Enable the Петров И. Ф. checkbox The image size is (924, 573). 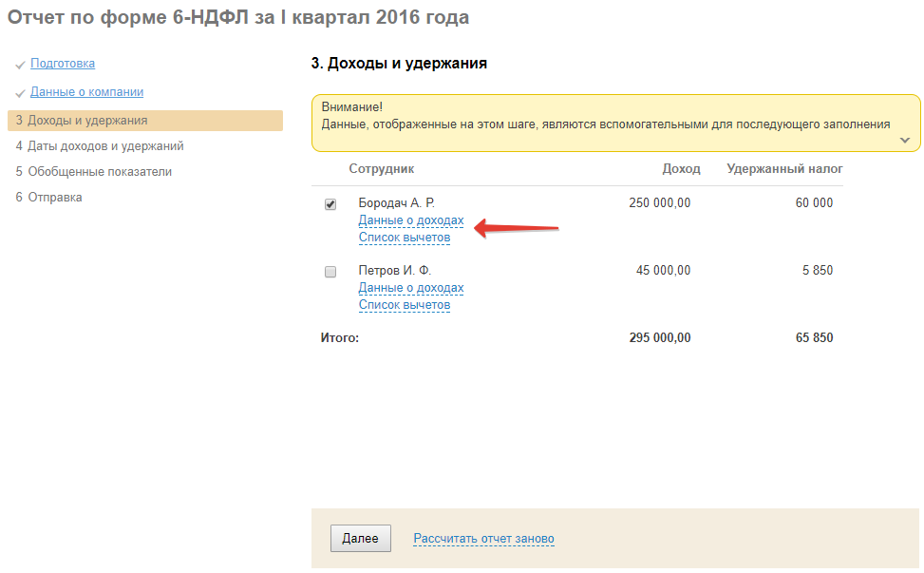pyautogui.click(x=330, y=272)
